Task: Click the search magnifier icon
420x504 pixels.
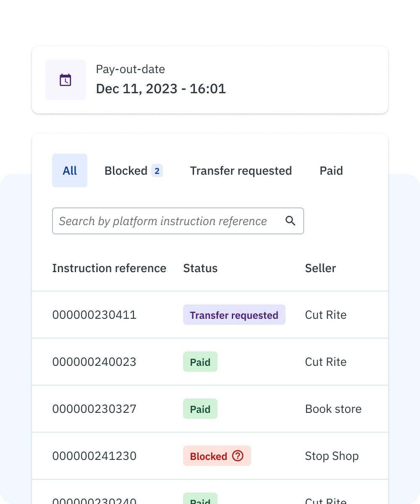Action: (290, 221)
